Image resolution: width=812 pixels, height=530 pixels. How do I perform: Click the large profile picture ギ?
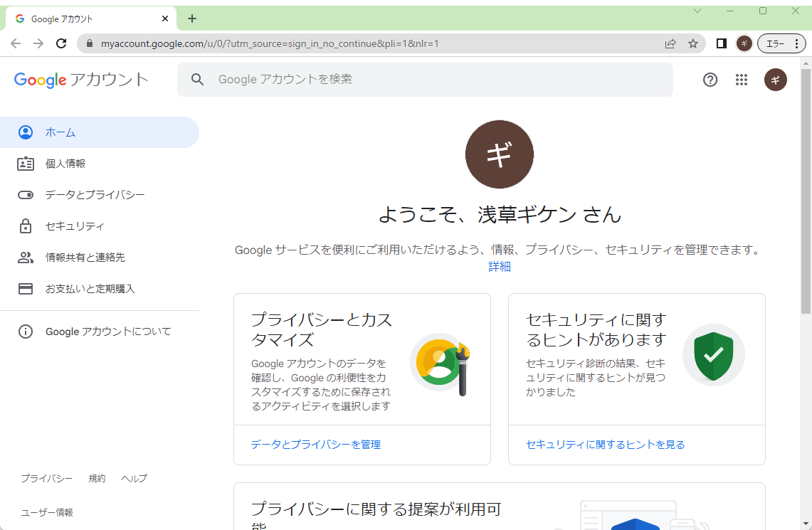[x=499, y=154]
